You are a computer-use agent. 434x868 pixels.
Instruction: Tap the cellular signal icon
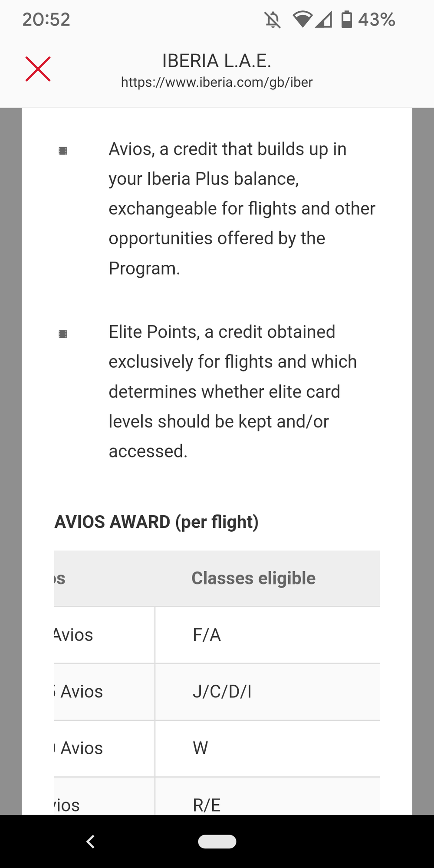pos(324,20)
